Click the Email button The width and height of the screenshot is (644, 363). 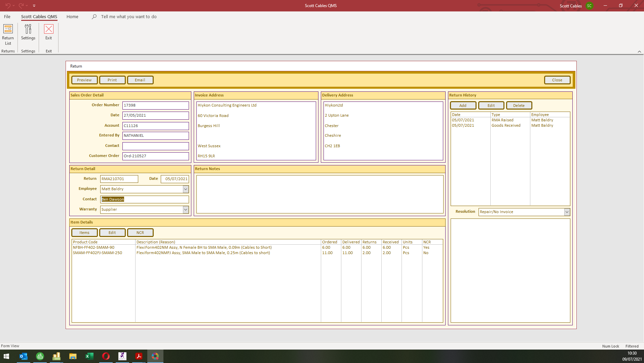pos(140,80)
